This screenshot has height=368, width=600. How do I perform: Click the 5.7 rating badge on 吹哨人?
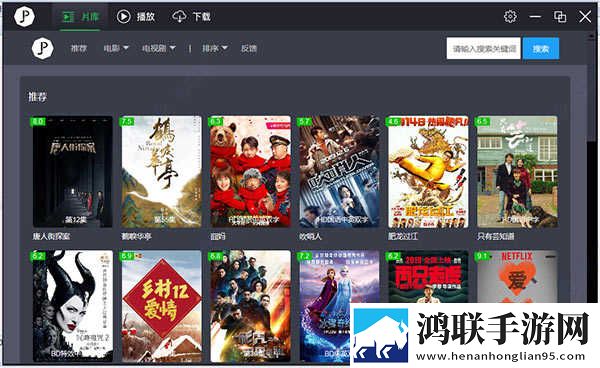(x=304, y=121)
